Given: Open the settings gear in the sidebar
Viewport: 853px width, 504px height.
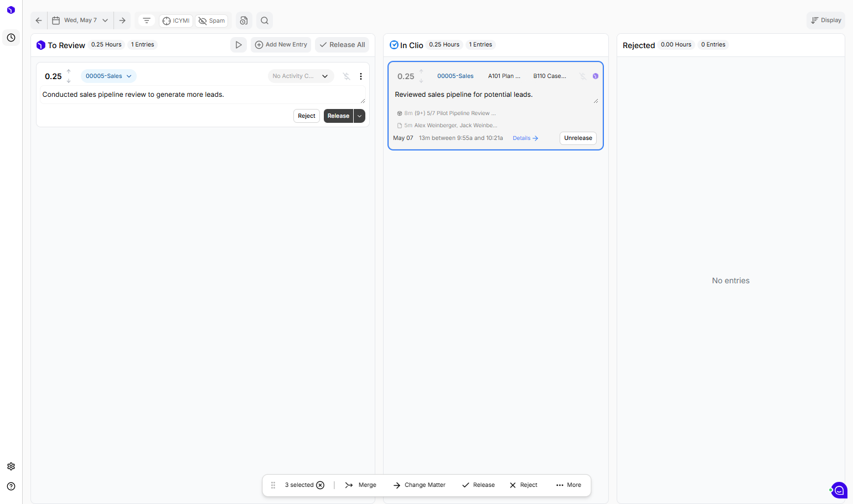Looking at the screenshot, I should coord(11,466).
